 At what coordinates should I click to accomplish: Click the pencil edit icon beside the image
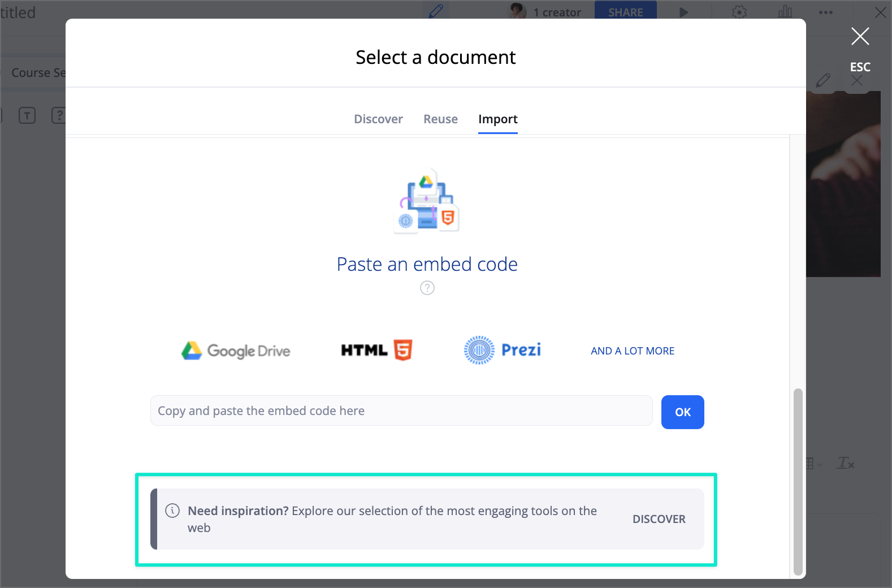point(823,80)
